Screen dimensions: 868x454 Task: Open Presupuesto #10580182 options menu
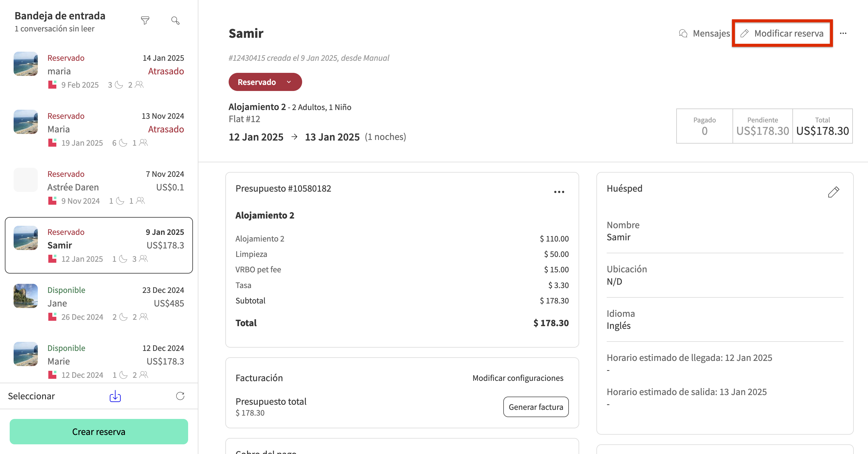click(559, 192)
